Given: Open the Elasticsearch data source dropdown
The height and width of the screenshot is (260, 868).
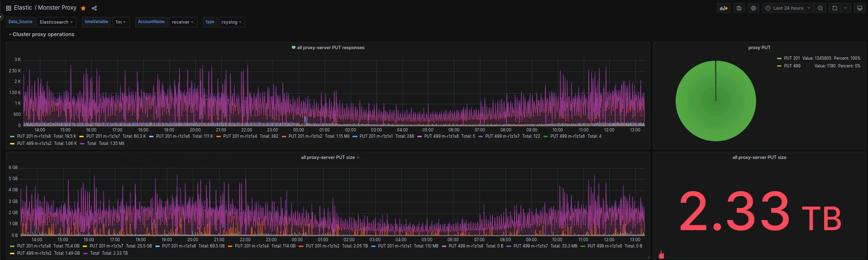Looking at the screenshot, I should click(56, 22).
